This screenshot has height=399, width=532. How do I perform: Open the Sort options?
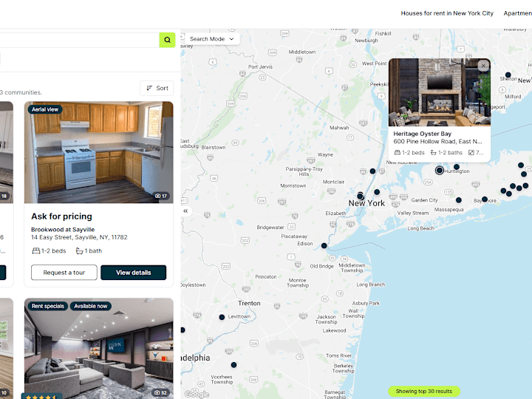tap(157, 88)
